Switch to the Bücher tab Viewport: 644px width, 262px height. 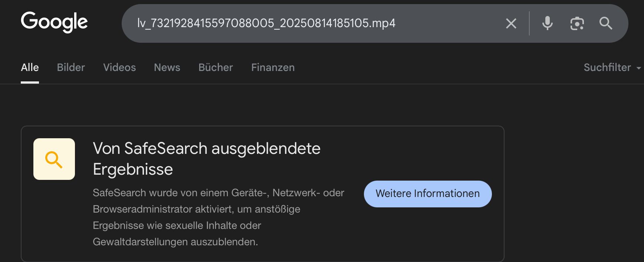(216, 68)
